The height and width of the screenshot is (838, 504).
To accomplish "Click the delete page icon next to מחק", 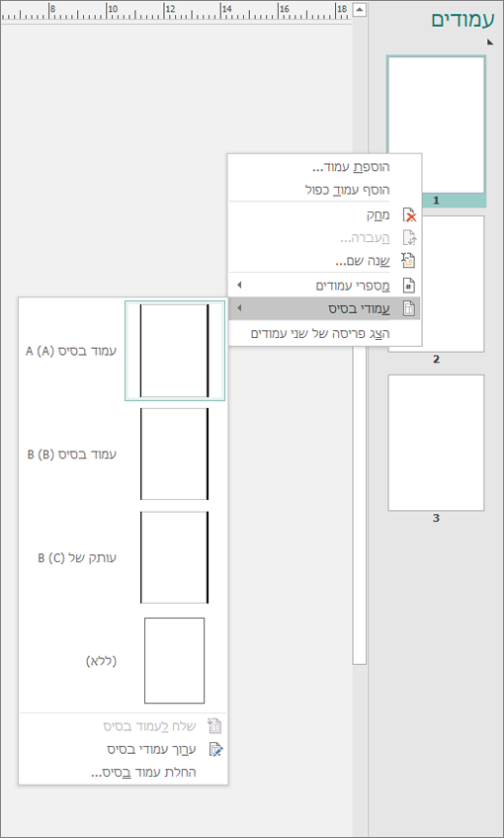I will 409,215.
